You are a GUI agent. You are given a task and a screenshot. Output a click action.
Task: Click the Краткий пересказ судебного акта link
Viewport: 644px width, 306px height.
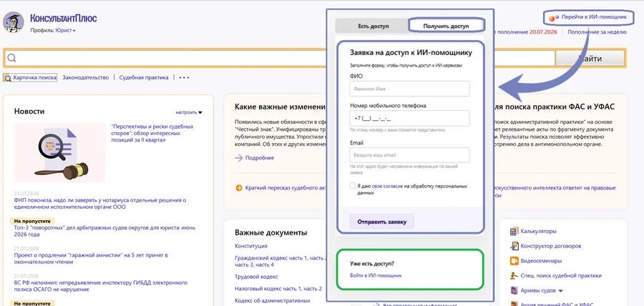click(x=286, y=188)
